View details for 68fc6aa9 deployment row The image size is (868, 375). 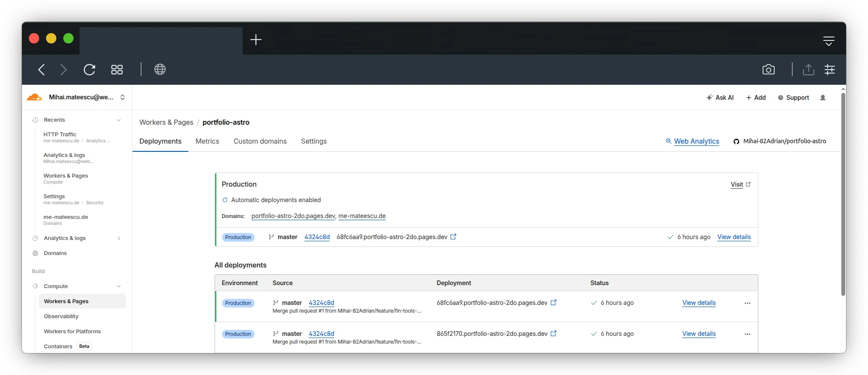pyautogui.click(x=699, y=303)
